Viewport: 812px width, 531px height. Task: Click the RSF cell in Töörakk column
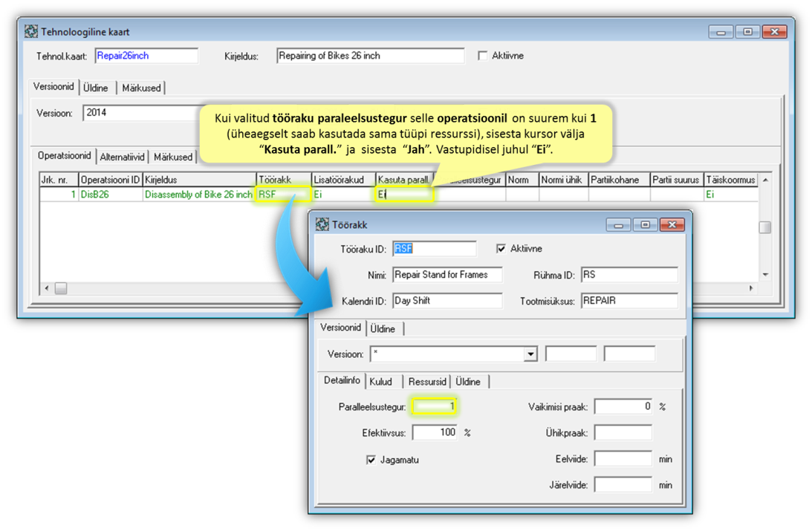pyautogui.click(x=284, y=195)
